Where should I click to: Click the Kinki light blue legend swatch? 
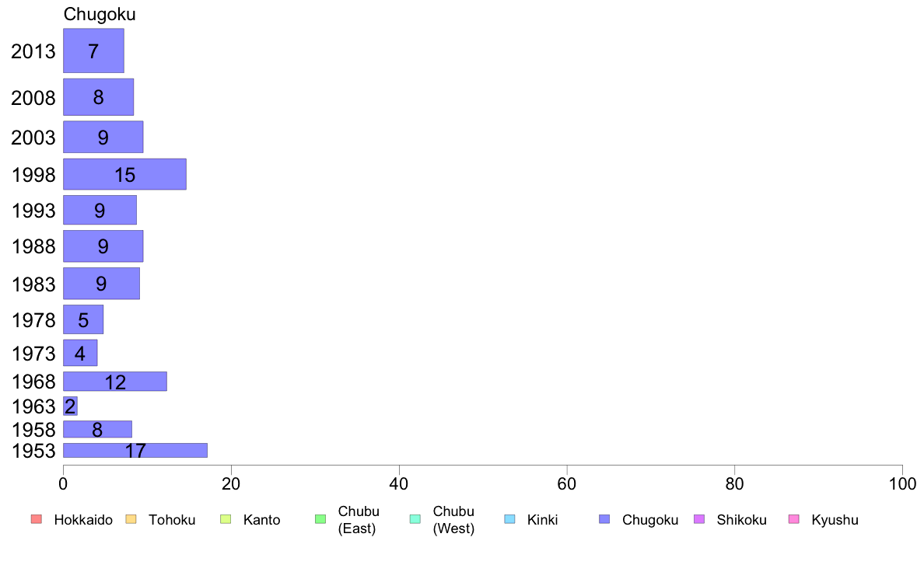(x=509, y=519)
